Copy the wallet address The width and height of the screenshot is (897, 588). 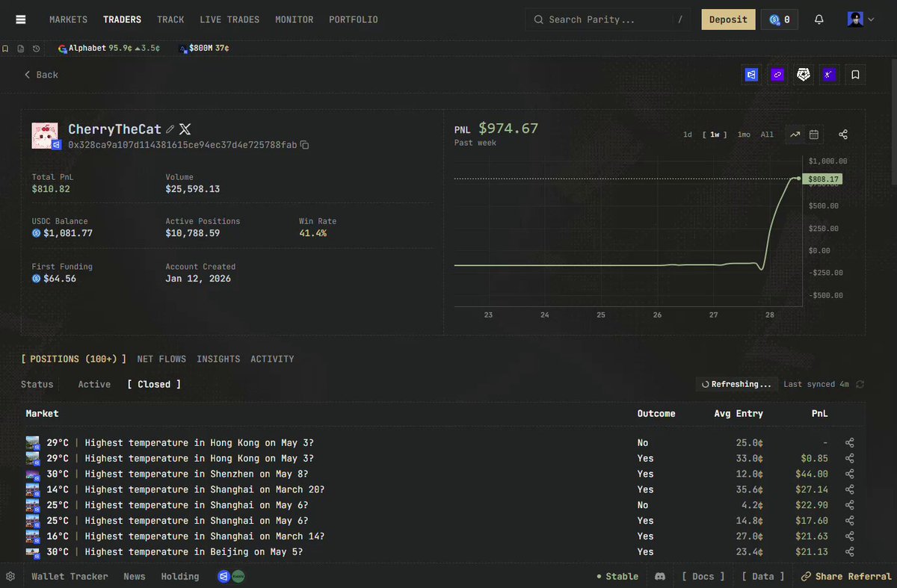point(304,144)
